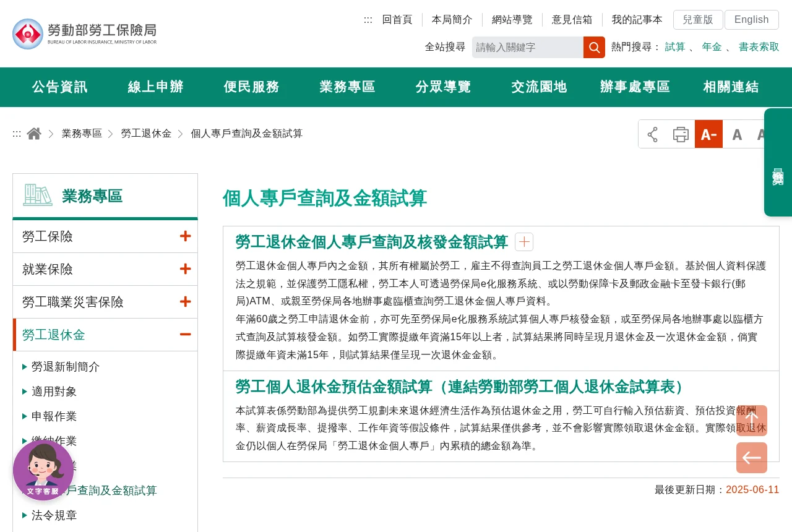The image size is (792, 532).
Task: Open 適用對象 sidebar item
Action: coord(54,392)
